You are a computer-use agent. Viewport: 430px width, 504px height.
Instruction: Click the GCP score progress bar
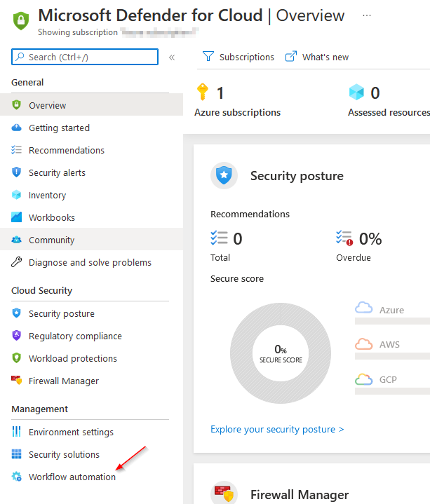(392, 391)
